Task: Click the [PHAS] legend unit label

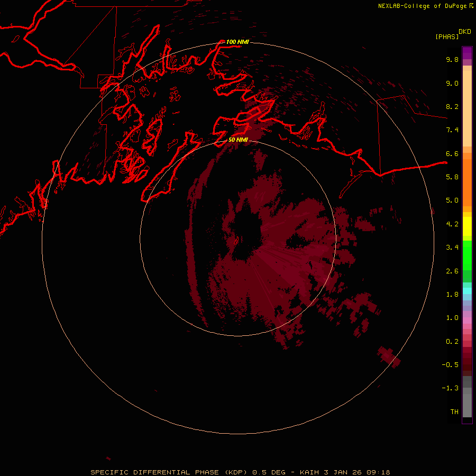Action: click(447, 36)
